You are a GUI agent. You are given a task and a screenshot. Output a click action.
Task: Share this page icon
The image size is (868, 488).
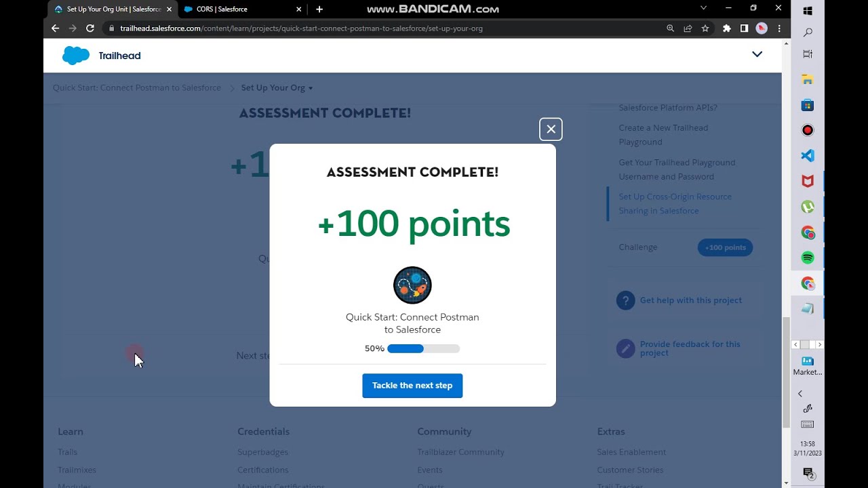point(688,28)
